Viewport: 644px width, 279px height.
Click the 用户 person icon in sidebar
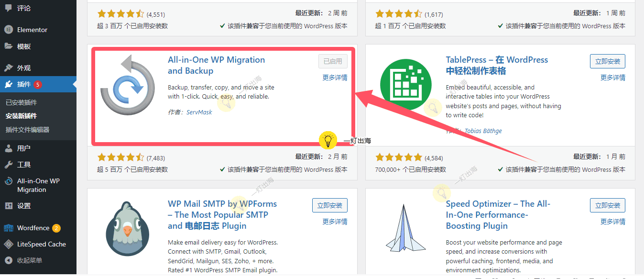[8, 148]
